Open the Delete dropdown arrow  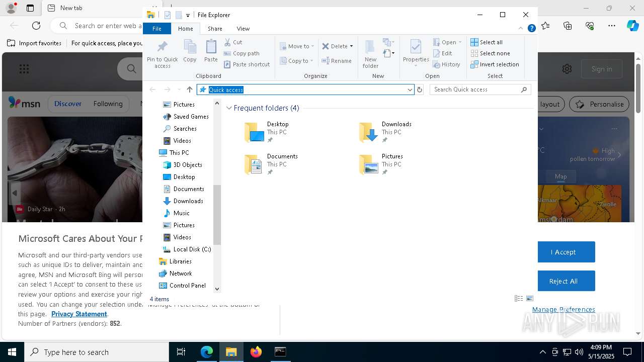coord(351,46)
